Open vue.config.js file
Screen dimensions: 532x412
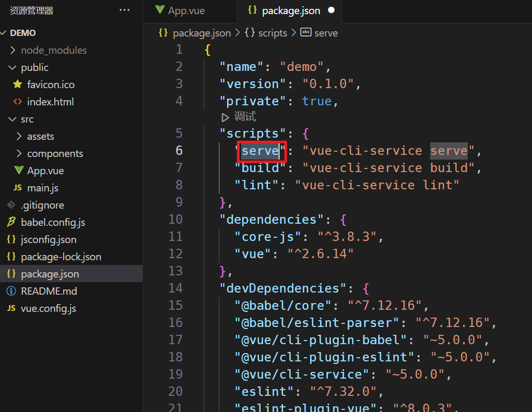(49, 308)
